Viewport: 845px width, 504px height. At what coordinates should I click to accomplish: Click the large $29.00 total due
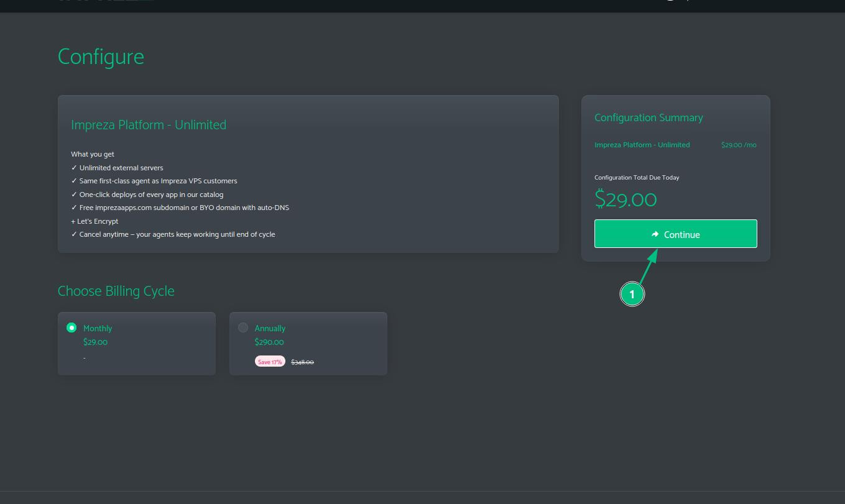pyautogui.click(x=626, y=199)
